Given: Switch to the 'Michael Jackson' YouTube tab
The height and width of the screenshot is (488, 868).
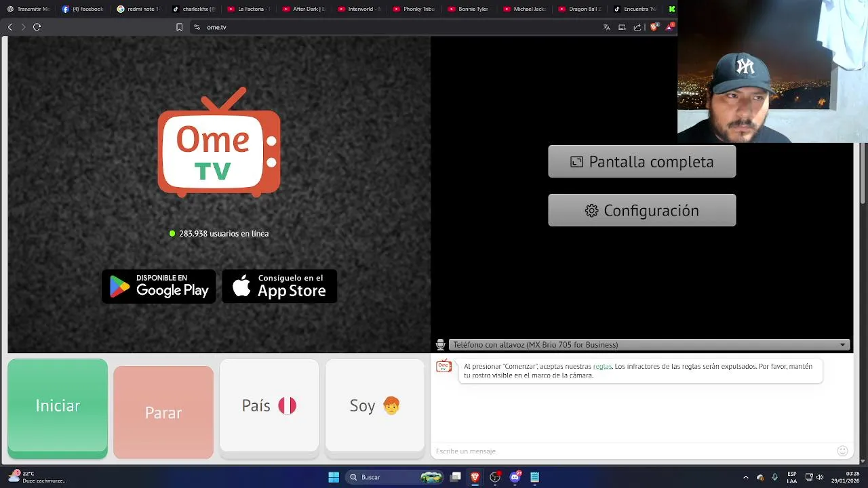Looking at the screenshot, I should click(x=525, y=9).
